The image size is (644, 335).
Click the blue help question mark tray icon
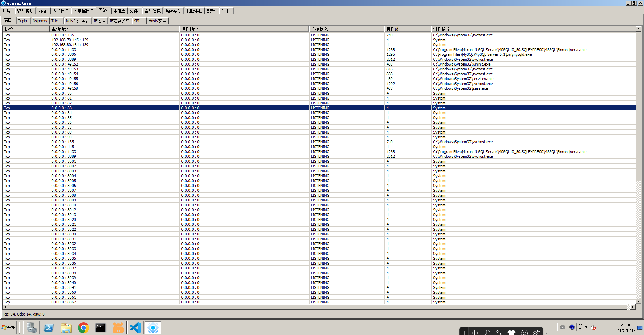[572, 327]
